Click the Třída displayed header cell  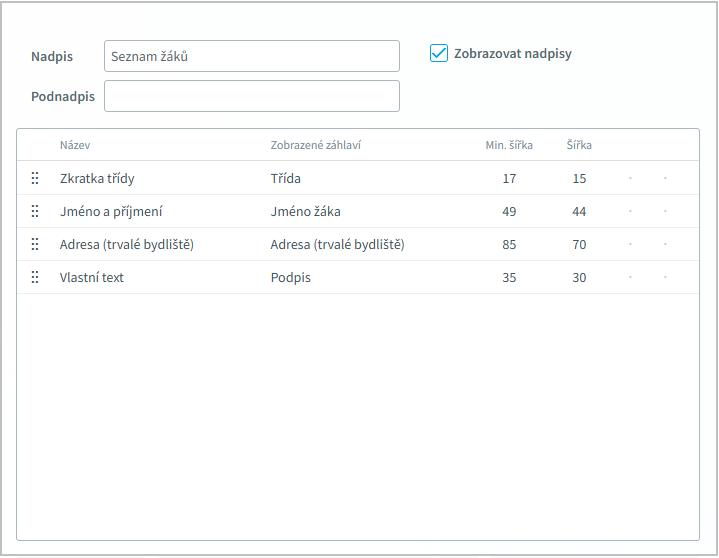285,178
